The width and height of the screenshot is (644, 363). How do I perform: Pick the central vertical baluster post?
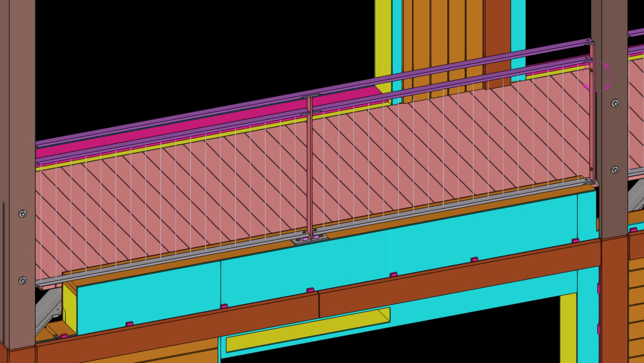pos(309,167)
